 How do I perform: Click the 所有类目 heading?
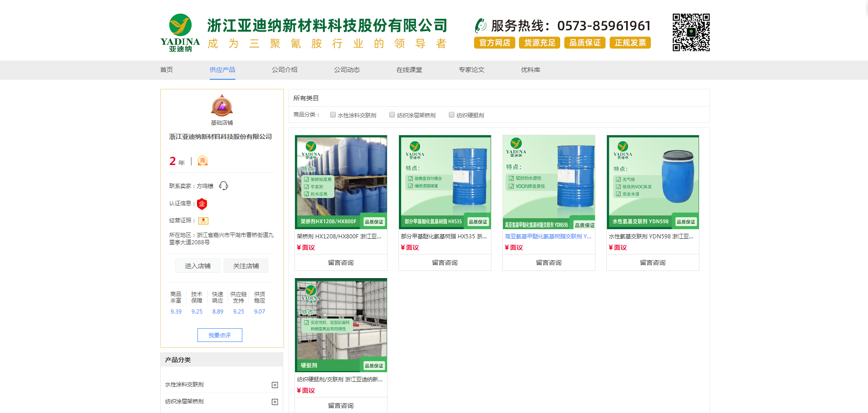(x=306, y=98)
